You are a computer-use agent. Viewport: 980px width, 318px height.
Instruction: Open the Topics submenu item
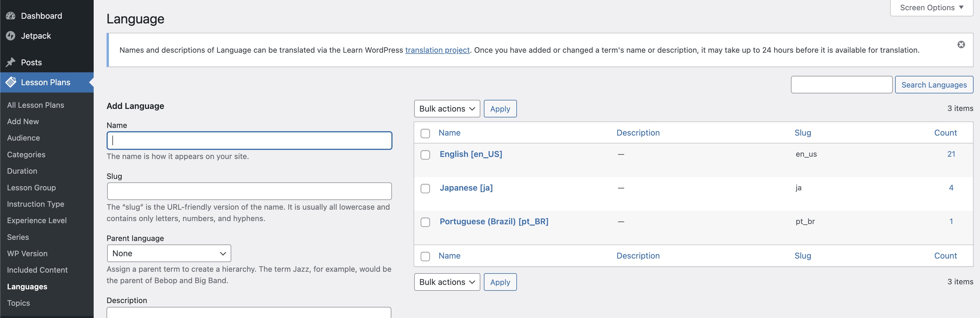pos(18,303)
